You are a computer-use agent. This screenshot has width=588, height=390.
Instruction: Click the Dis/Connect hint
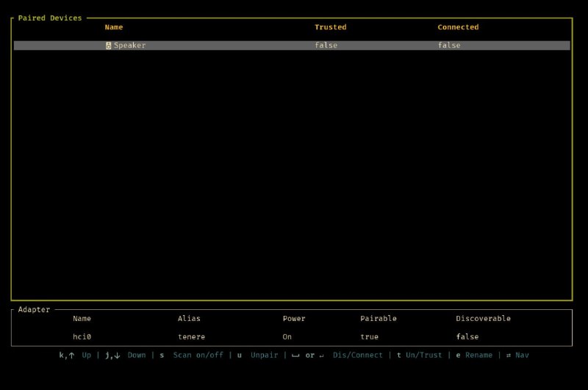click(358, 355)
